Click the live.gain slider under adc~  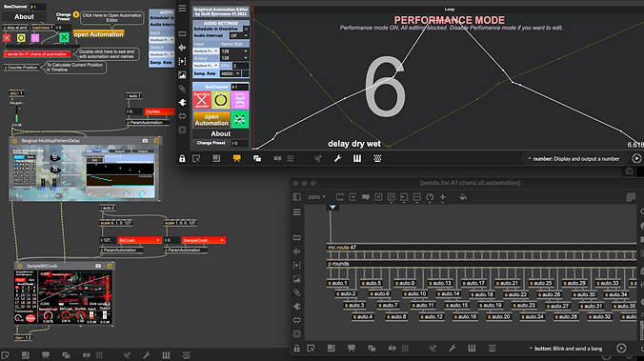[x=17, y=114]
